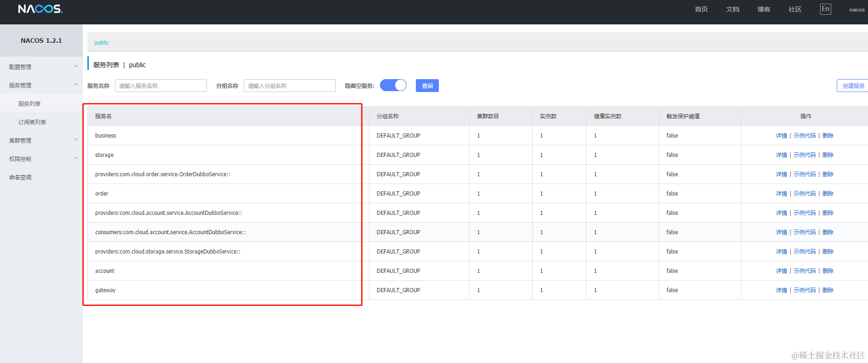Click 删除 for order service
Viewport: 868px width, 363px height.
(x=828, y=194)
